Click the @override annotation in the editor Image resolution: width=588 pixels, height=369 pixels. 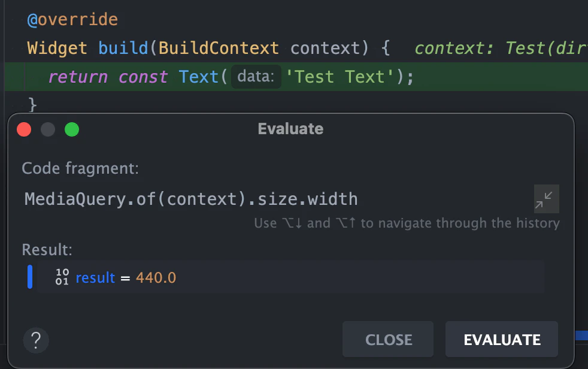(72, 19)
